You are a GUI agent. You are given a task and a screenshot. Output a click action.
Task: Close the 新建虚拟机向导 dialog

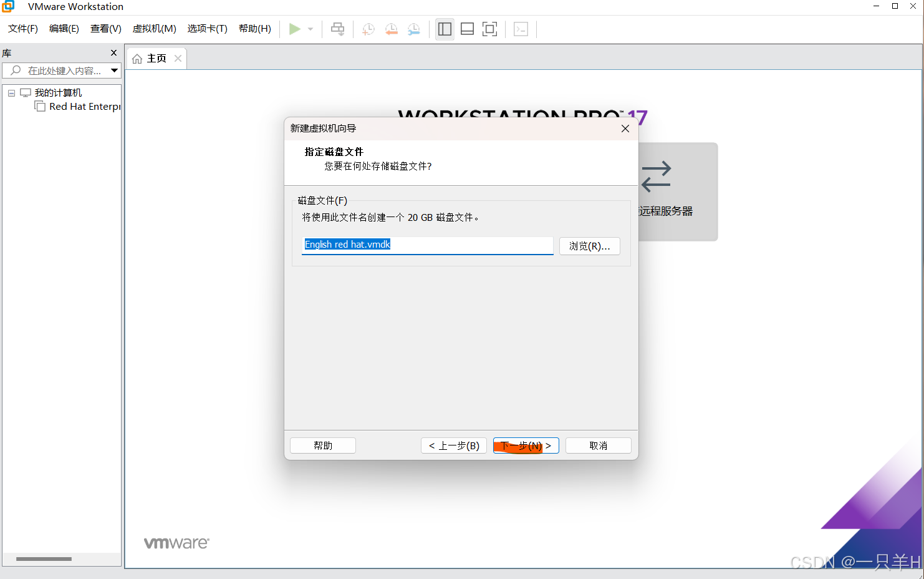625,129
